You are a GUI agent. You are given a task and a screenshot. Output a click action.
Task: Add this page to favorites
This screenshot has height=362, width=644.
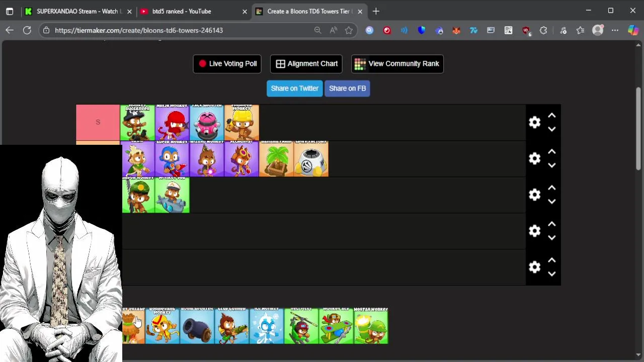click(x=349, y=30)
